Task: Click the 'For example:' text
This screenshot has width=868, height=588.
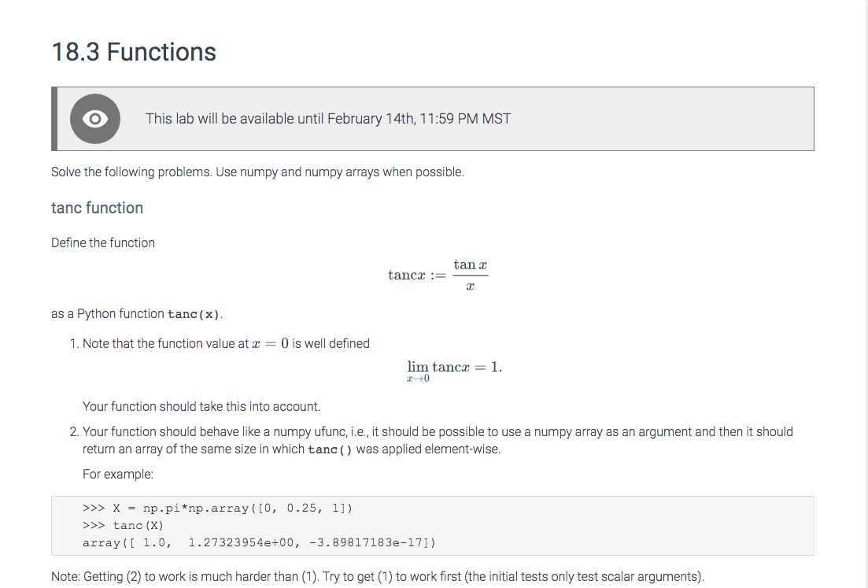Action: tap(118, 474)
